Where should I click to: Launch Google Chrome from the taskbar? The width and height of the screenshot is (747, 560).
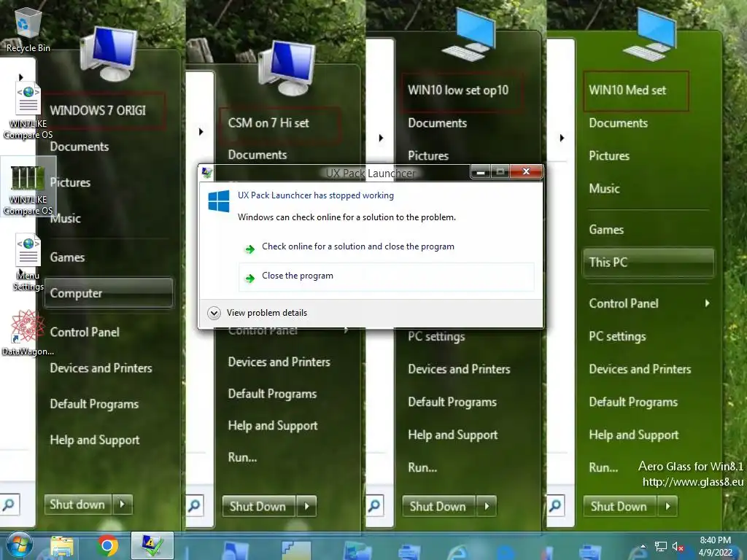(107, 545)
